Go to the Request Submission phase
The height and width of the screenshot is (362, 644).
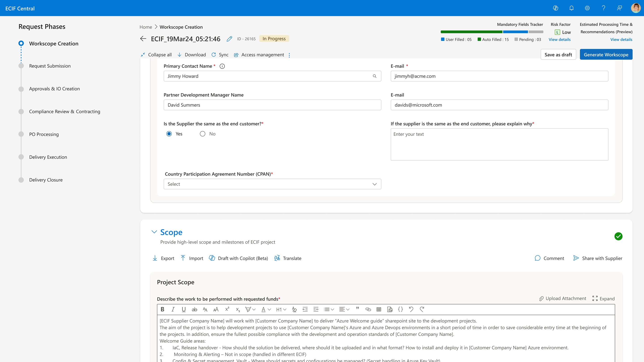click(x=50, y=66)
